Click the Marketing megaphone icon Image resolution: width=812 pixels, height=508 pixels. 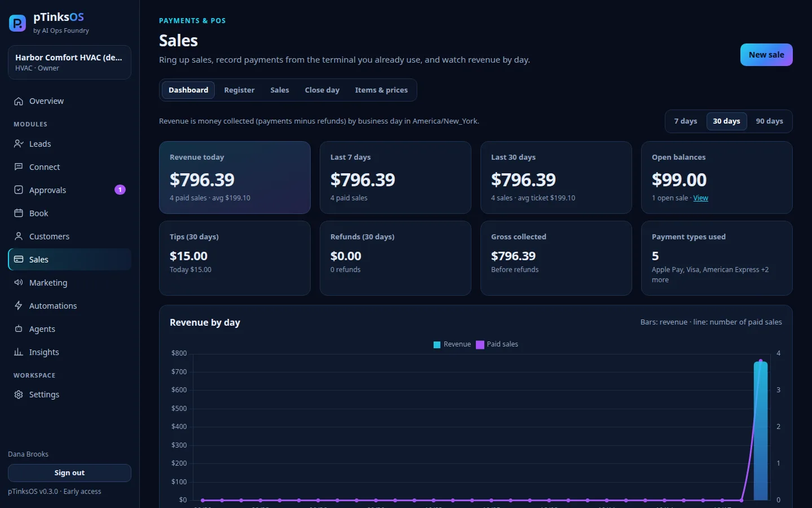pos(19,283)
